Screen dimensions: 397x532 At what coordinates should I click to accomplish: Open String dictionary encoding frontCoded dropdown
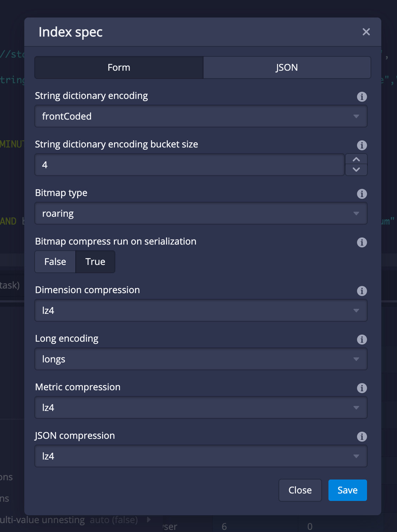[x=201, y=116]
